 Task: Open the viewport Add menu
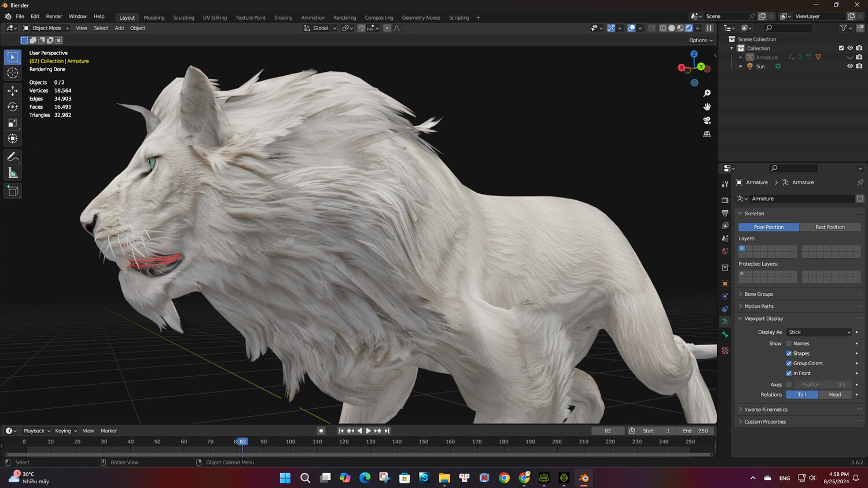click(119, 28)
